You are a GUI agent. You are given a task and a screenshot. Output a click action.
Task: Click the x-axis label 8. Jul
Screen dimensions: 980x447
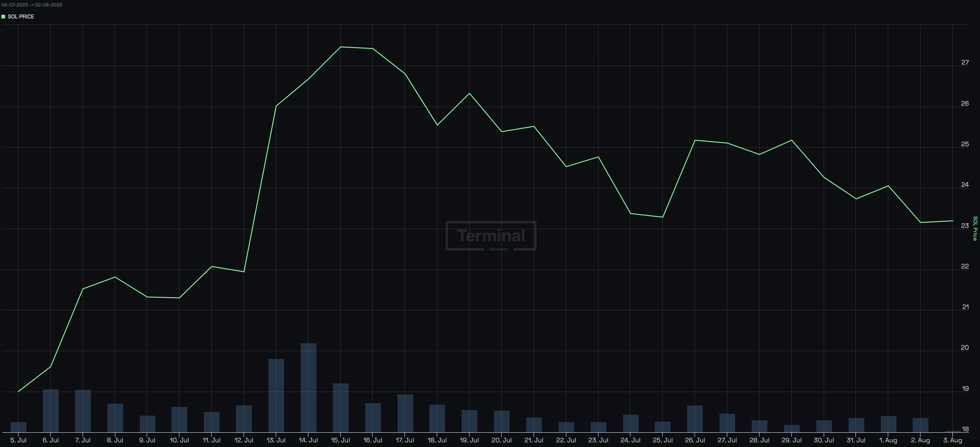115,440
